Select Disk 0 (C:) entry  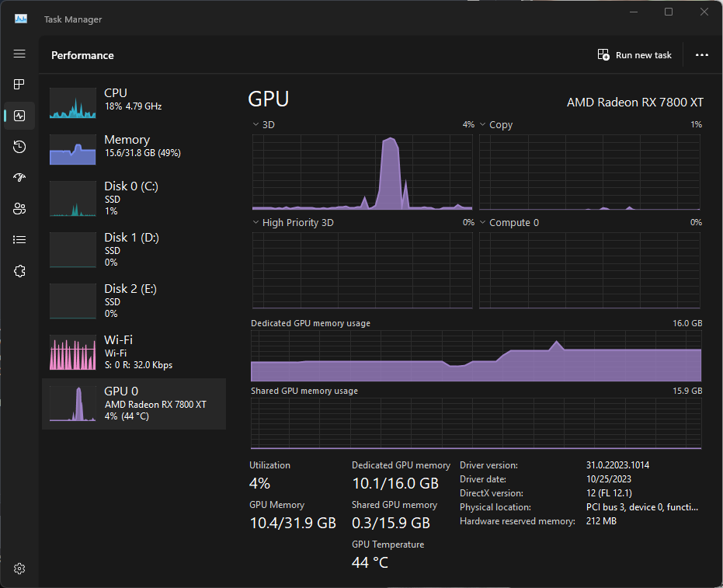134,199
